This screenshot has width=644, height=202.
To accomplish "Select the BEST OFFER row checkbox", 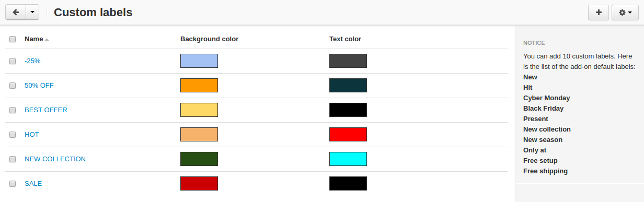I will [13, 110].
